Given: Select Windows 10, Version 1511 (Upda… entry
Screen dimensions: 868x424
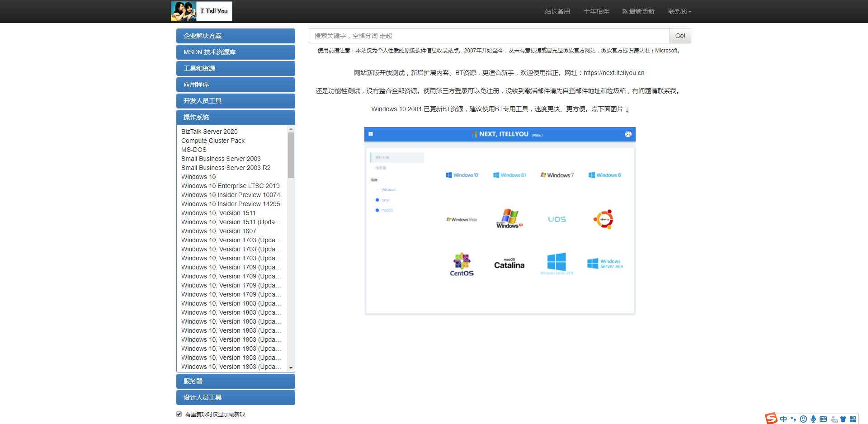Looking at the screenshot, I should point(231,222).
